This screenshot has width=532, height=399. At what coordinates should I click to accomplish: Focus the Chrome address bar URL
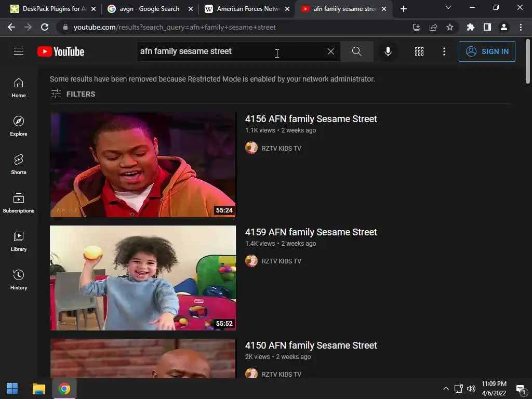(x=175, y=27)
